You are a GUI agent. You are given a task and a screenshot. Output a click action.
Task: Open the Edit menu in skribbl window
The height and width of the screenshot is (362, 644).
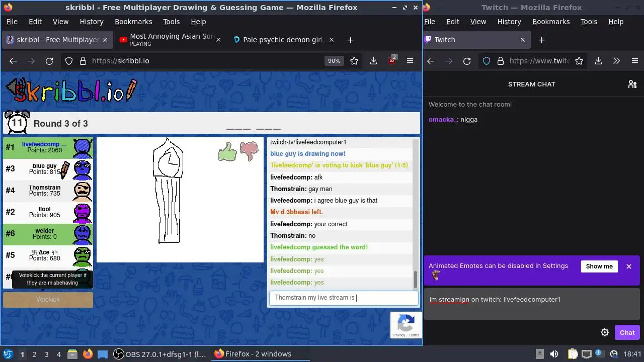[35, 22]
